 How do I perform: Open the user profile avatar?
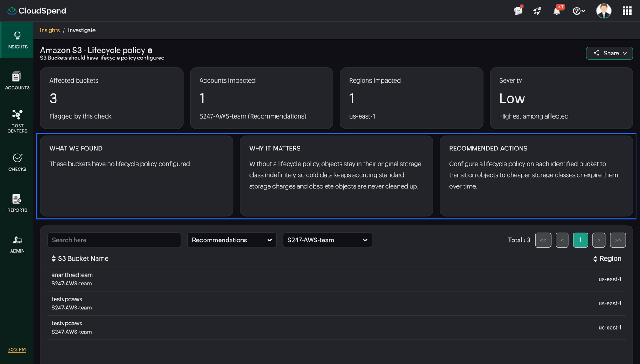click(x=604, y=11)
